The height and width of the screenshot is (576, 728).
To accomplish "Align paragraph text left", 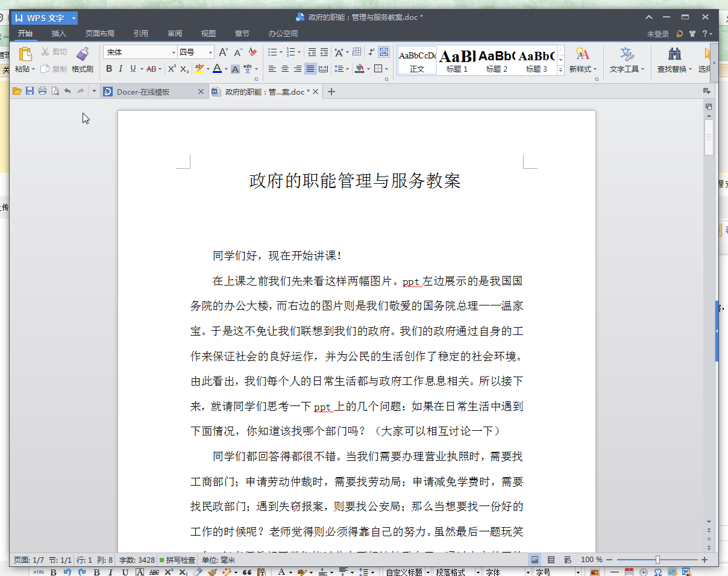I will pyautogui.click(x=272, y=69).
